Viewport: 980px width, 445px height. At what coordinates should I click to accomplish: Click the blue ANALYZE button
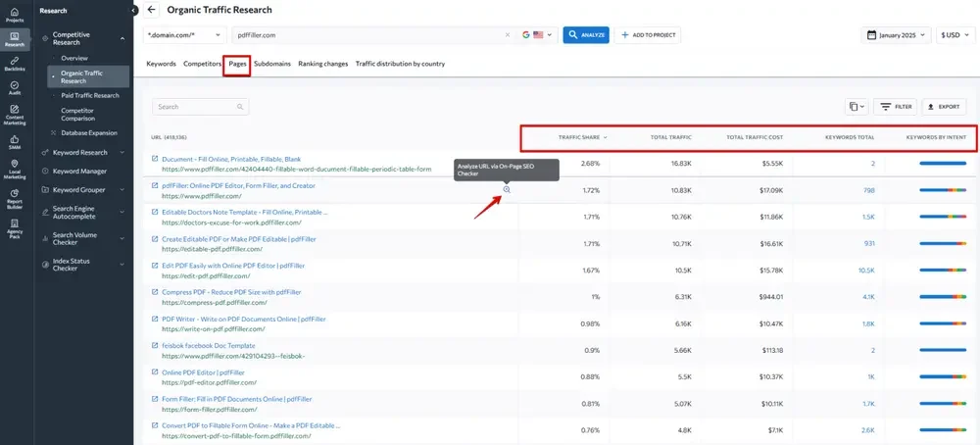coord(586,35)
